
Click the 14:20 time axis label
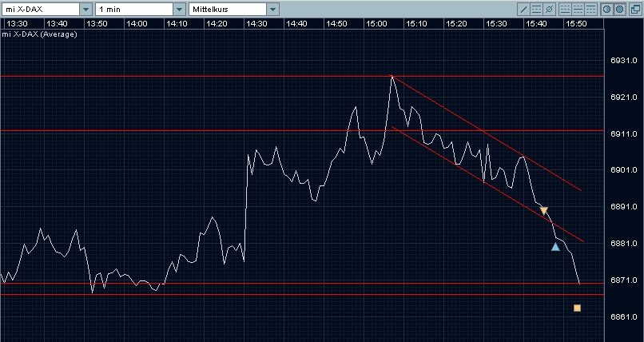click(x=217, y=24)
